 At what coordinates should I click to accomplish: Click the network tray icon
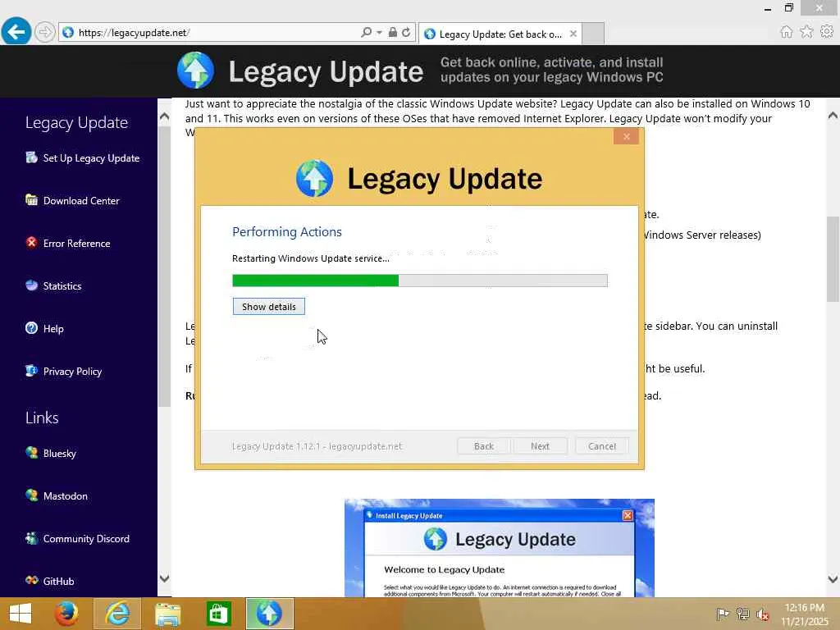[x=742, y=614]
